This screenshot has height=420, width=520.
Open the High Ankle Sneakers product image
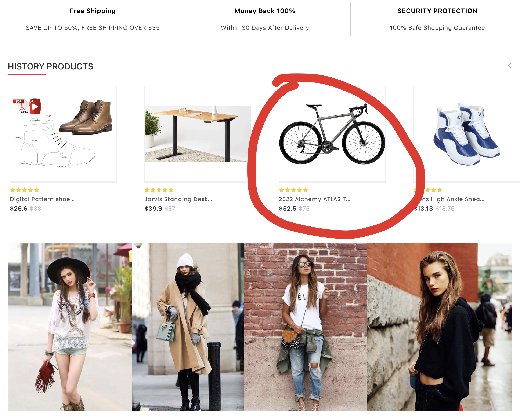coord(466,134)
